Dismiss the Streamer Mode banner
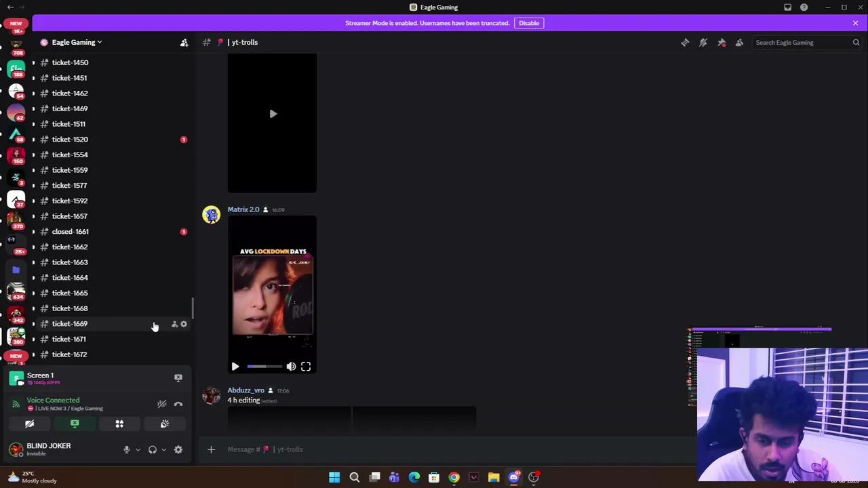 [855, 23]
